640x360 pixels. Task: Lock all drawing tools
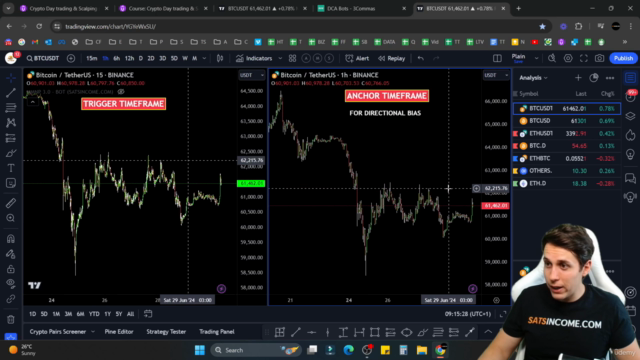tap(11, 269)
